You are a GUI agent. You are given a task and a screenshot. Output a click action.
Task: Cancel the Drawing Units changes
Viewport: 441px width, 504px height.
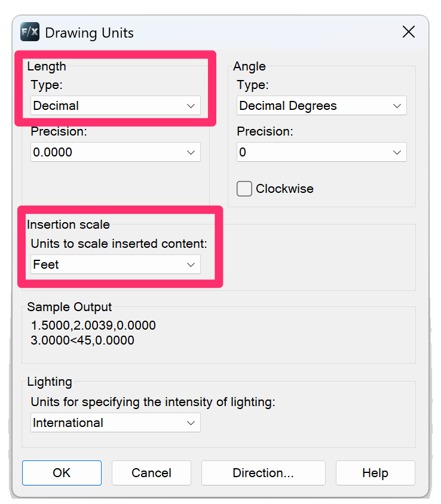pos(151,473)
